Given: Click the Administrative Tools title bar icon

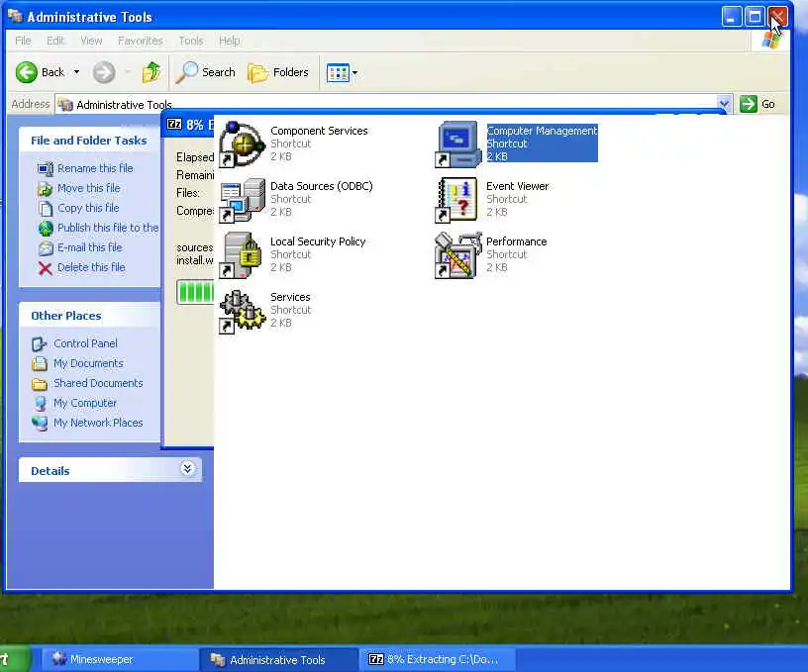Looking at the screenshot, I should pos(15,17).
